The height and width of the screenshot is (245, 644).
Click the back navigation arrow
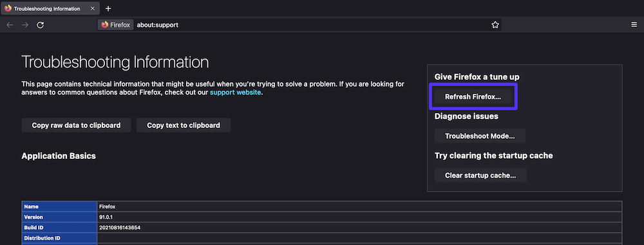coord(10,25)
